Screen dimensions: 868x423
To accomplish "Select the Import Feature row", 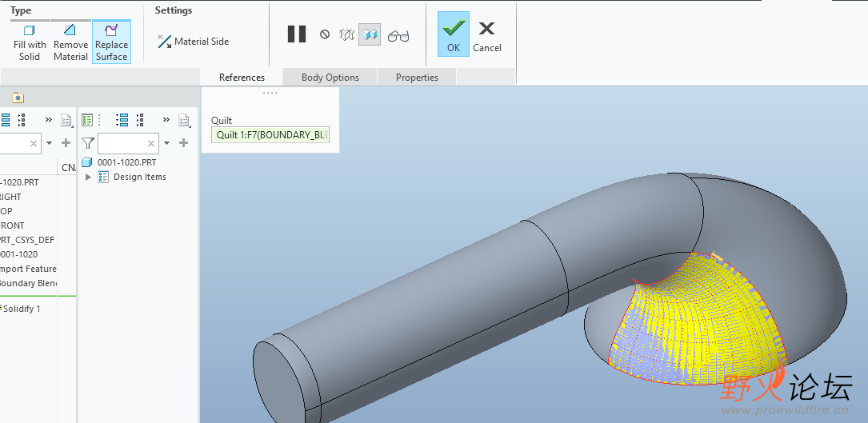I will click(x=28, y=269).
